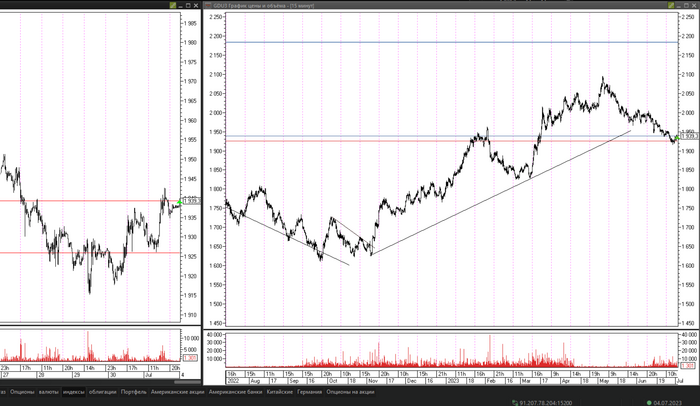Click the Dec label on GDU3 time axis
700x406 pixels.
[x=412, y=381]
